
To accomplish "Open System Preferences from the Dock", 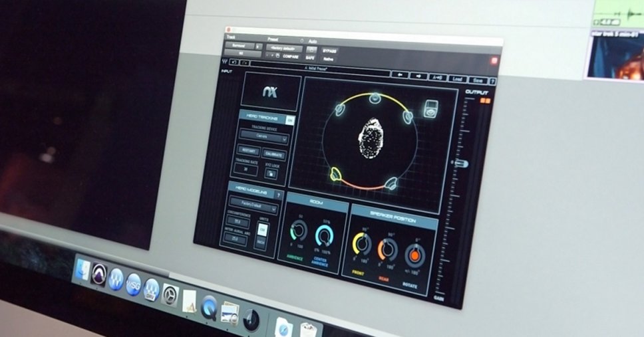I will [x=170, y=294].
